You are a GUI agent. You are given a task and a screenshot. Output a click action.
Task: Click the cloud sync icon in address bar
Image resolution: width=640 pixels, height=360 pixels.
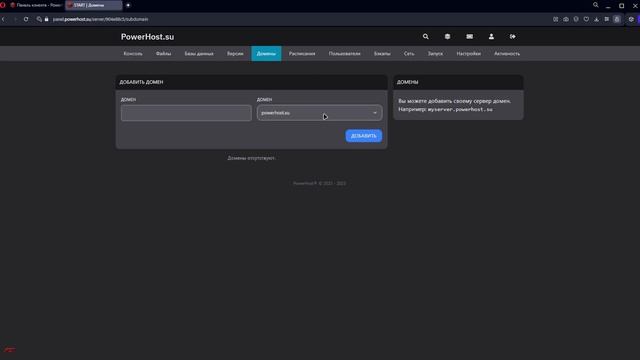pos(566,19)
